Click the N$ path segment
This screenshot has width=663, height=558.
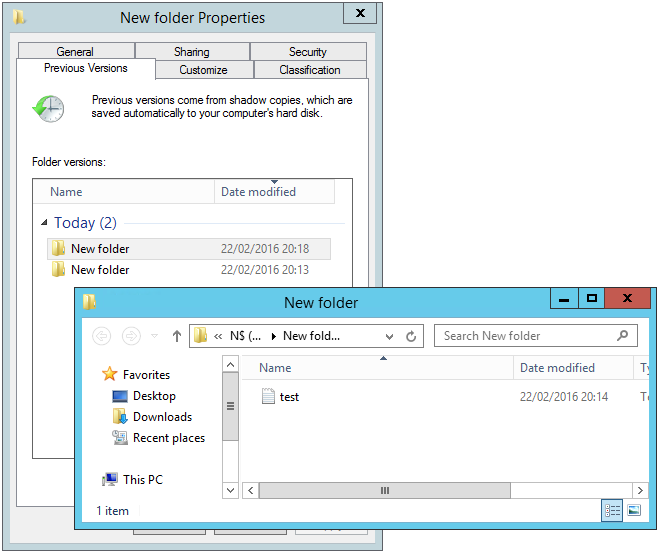click(245, 336)
